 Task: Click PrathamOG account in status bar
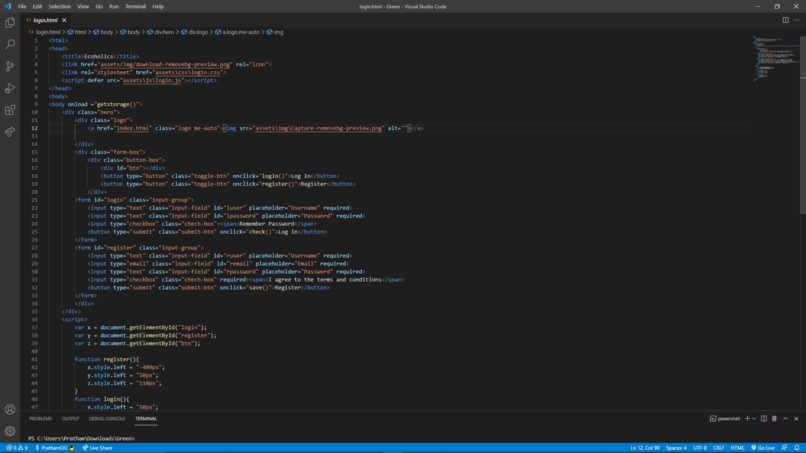tap(54, 448)
